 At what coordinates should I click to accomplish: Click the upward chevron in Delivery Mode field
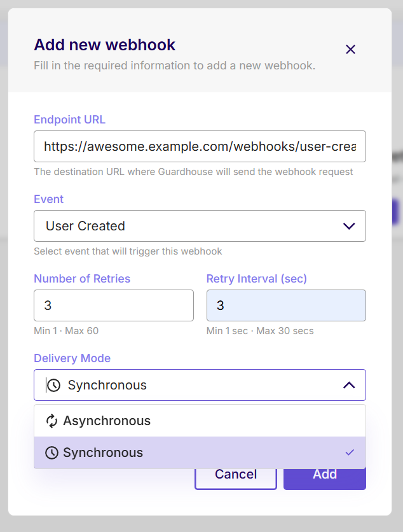click(x=349, y=385)
